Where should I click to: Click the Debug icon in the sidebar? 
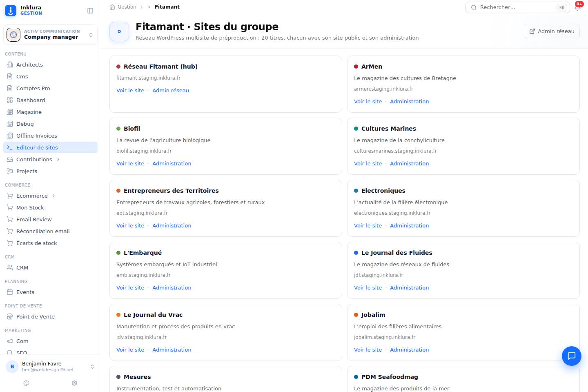click(x=10, y=124)
